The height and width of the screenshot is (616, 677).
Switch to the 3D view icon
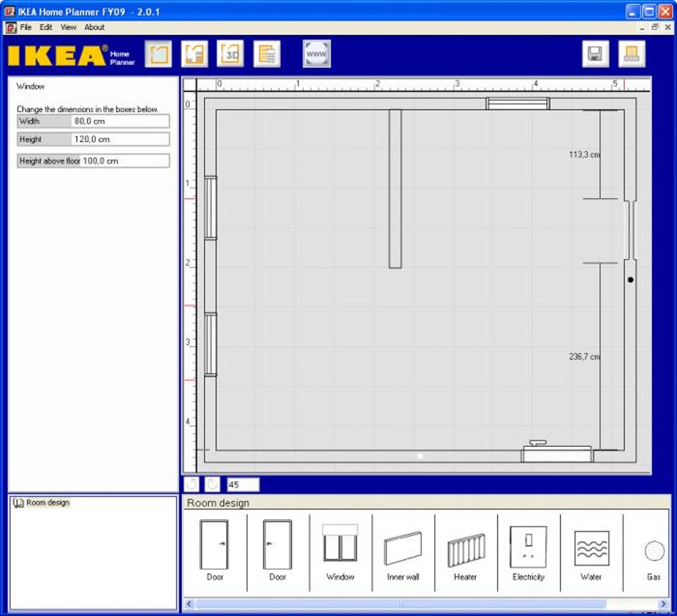click(x=230, y=54)
